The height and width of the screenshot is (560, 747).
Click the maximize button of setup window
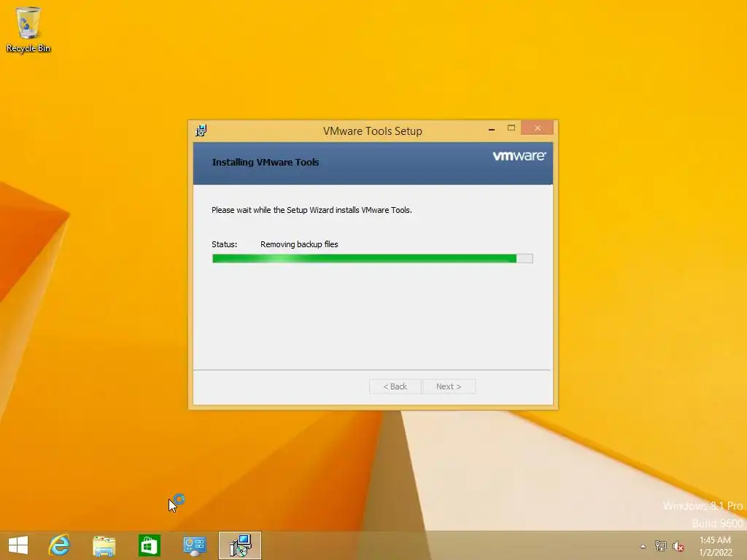click(511, 128)
